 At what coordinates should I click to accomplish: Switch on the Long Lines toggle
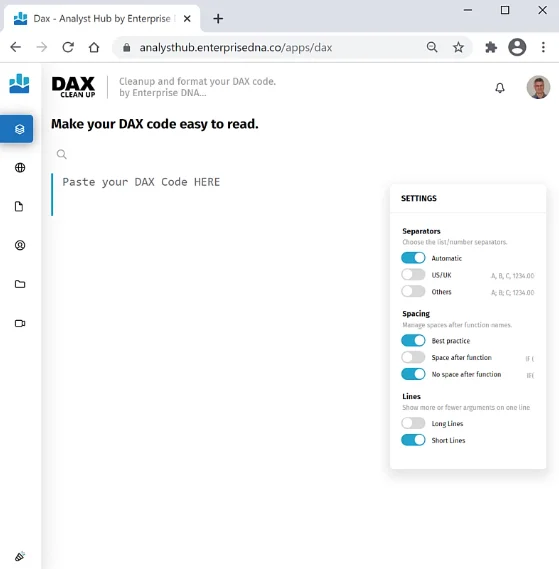[x=413, y=423]
